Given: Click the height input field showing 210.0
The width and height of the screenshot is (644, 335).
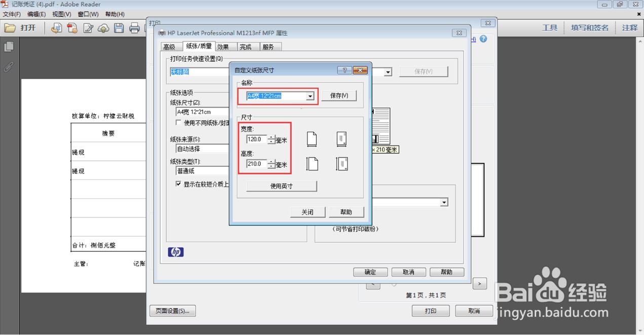Looking at the screenshot, I should click(257, 164).
